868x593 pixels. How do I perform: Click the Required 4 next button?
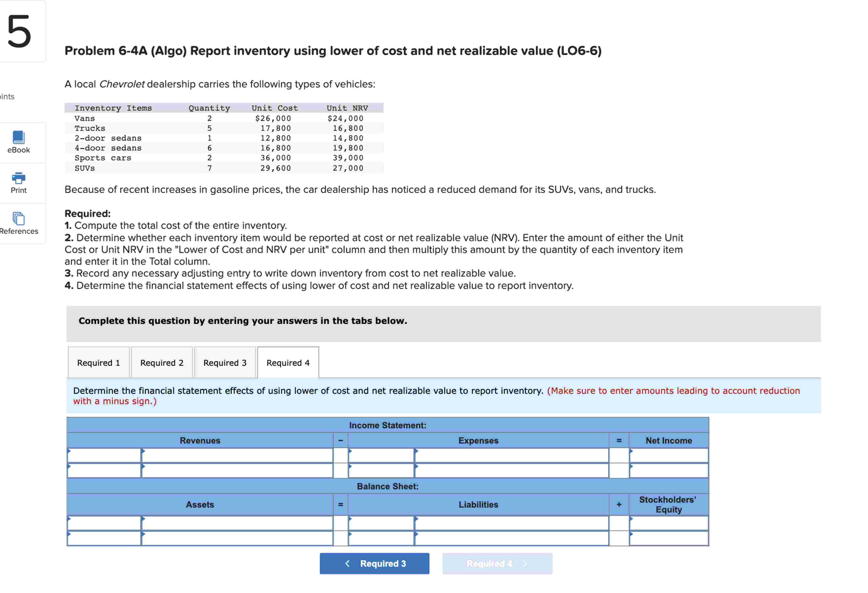497,563
